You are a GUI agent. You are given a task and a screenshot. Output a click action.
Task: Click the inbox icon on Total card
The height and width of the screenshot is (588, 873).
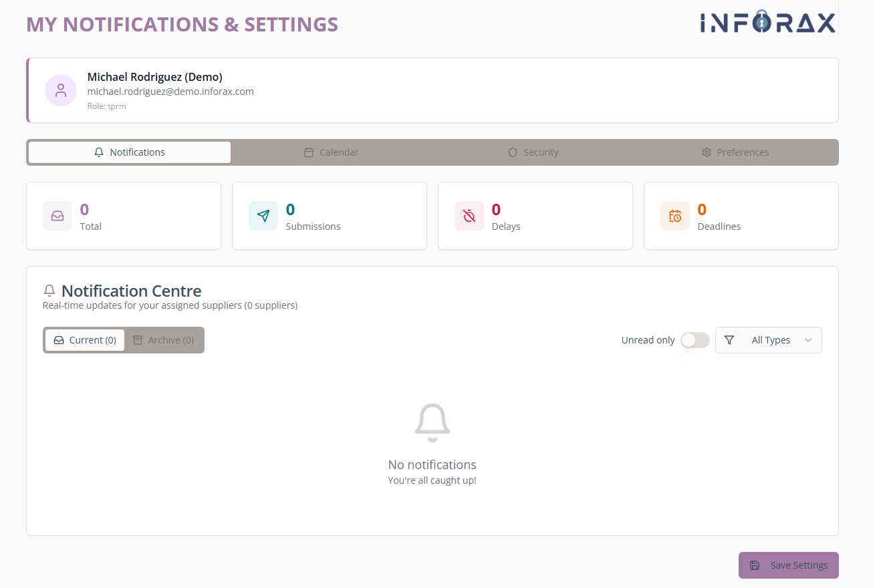(x=57, y=216)
